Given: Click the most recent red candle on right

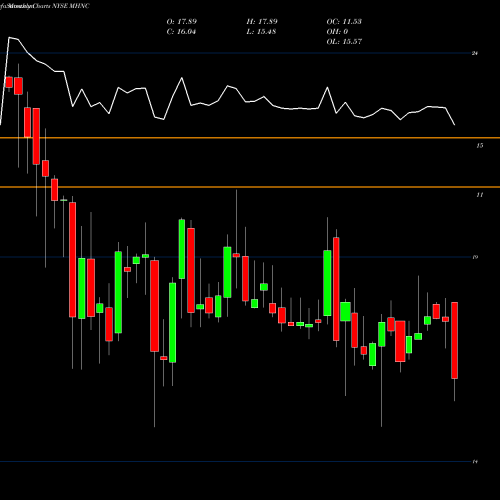Looking at the screenshot, I should click(x=455, y=340).
